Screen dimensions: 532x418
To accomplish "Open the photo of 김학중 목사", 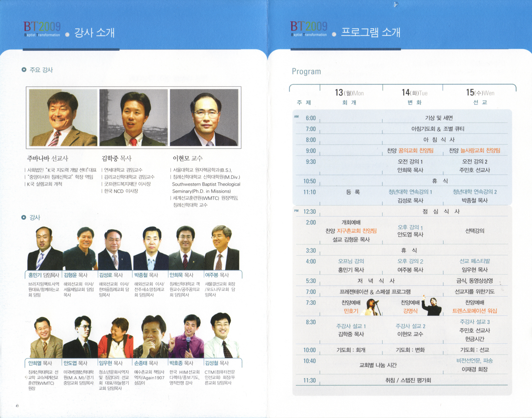I will point(133,118).
